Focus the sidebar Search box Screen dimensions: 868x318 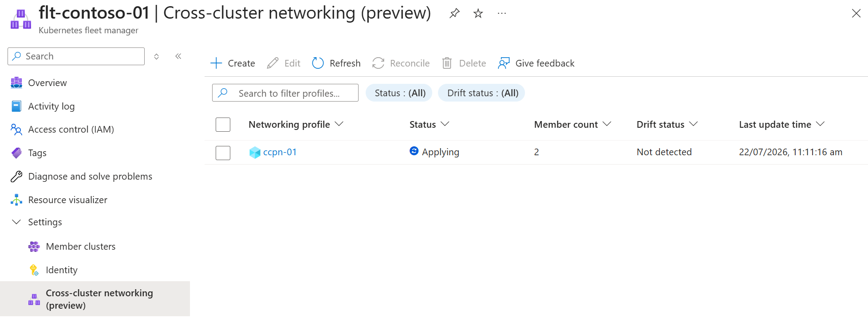click(76, 56)
